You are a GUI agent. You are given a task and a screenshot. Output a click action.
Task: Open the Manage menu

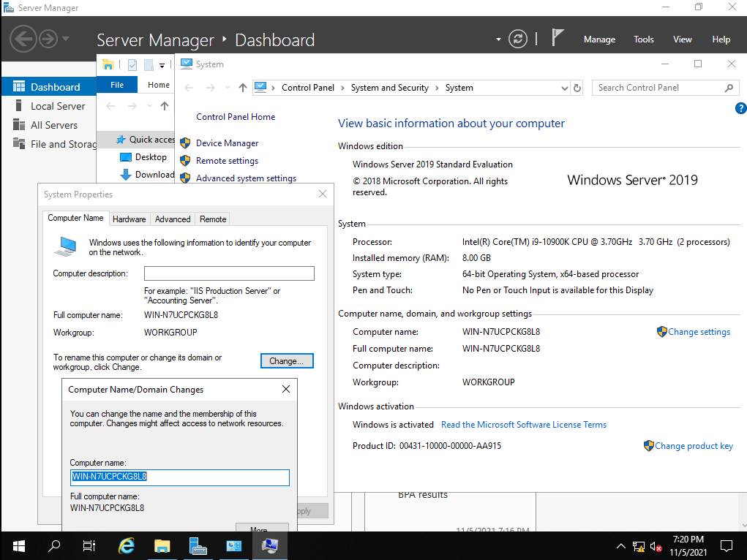pos(599,39)
